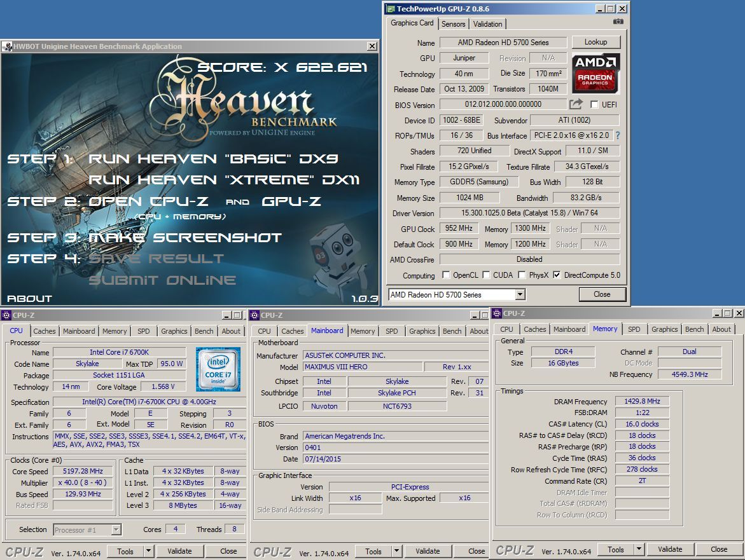745x560 pixels.
Task: Click the GPU Clock value 952 MHz
Action: coord(459,228)
